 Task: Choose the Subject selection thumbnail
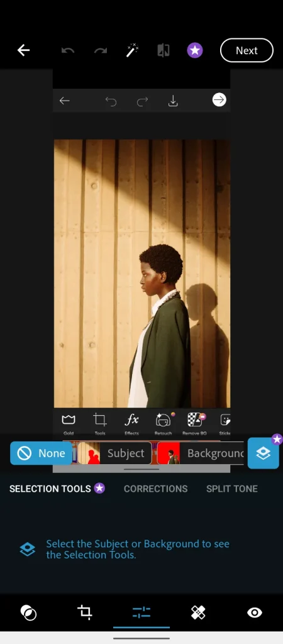(x=114, y=453)
